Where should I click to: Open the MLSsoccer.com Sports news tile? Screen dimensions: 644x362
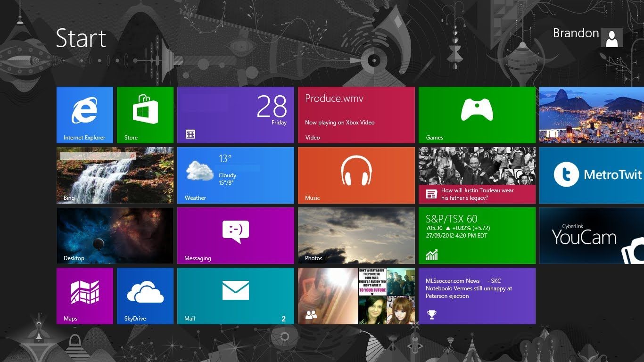477,296
